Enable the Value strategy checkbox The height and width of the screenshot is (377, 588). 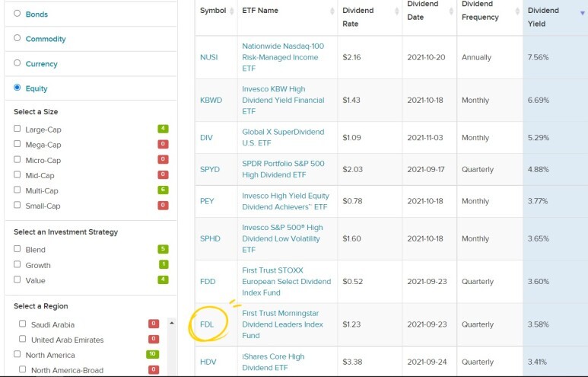pos(17,280)
